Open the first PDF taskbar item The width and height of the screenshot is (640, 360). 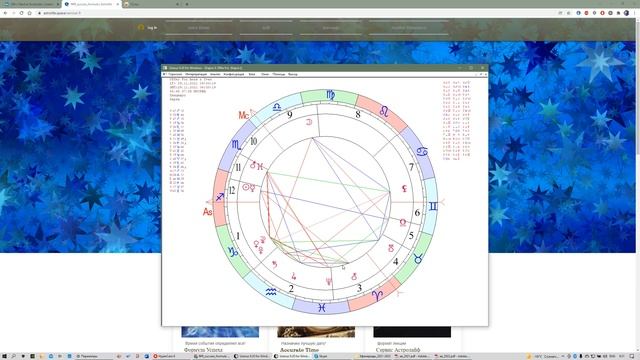pyautogui.click(x=411, y=356)
